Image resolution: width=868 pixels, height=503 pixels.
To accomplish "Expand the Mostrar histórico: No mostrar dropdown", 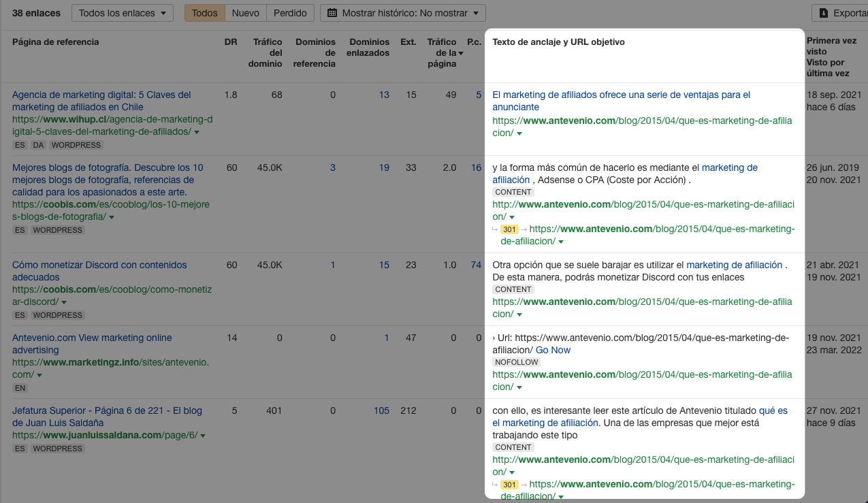I will [x=402, y=13].
